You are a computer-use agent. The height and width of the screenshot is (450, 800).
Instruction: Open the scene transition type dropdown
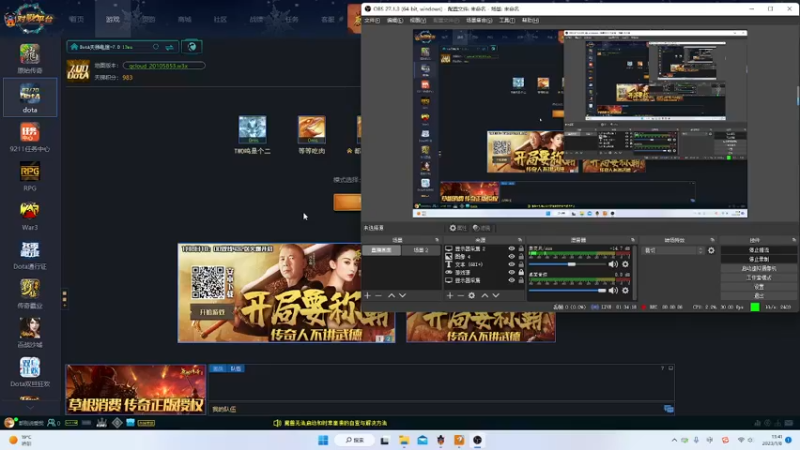(x=673, y=251)
